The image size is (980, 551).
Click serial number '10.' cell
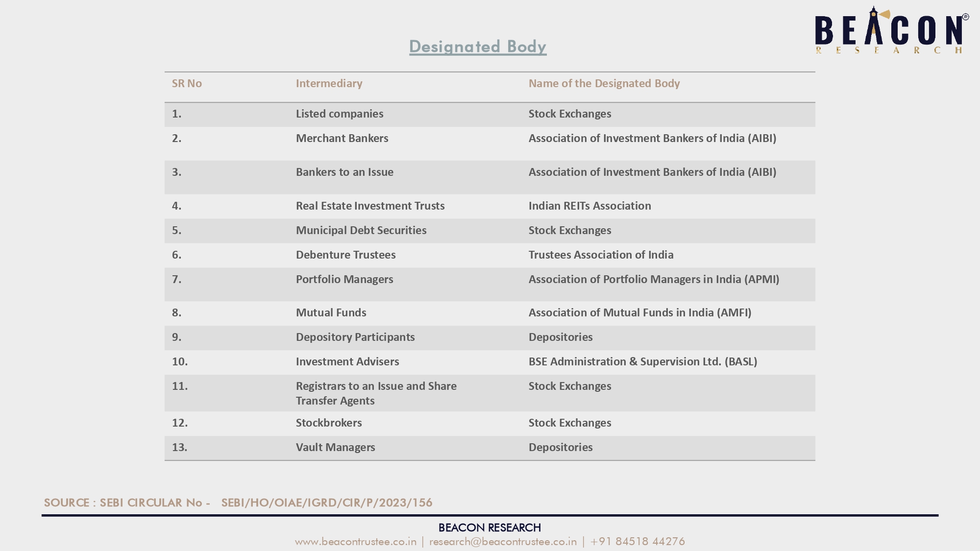click(179, 361)
